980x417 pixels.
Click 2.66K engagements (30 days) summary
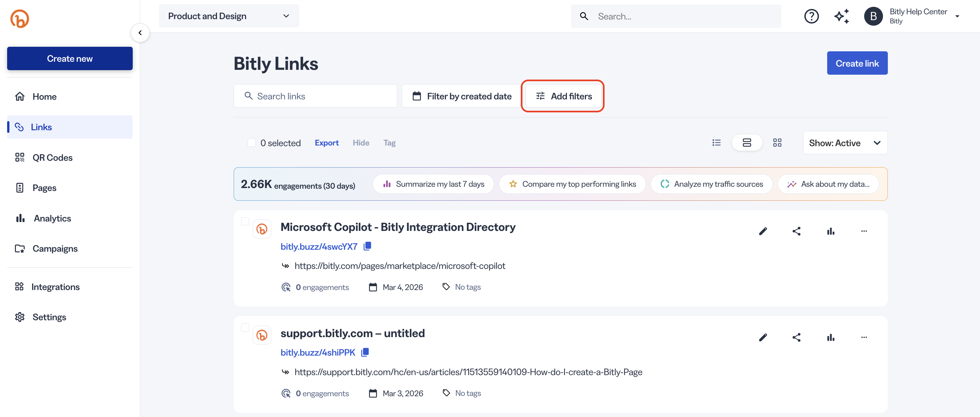click(298, 184)
